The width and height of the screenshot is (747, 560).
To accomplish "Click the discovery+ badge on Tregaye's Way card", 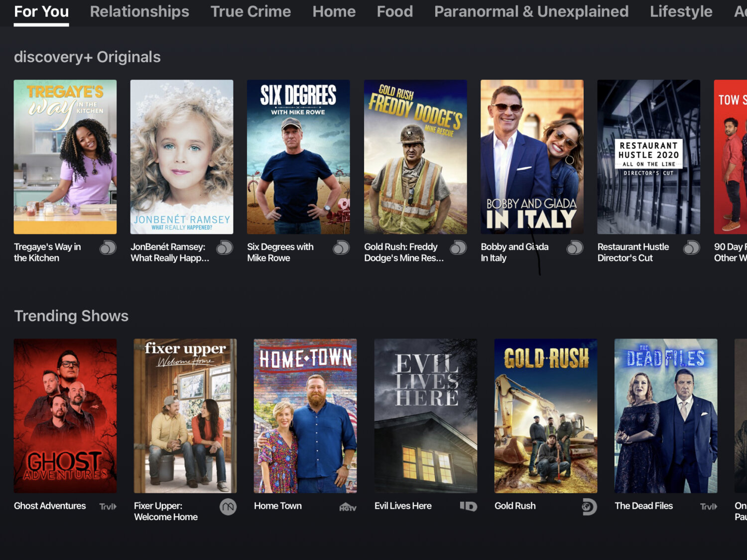I will coord(108,247).
